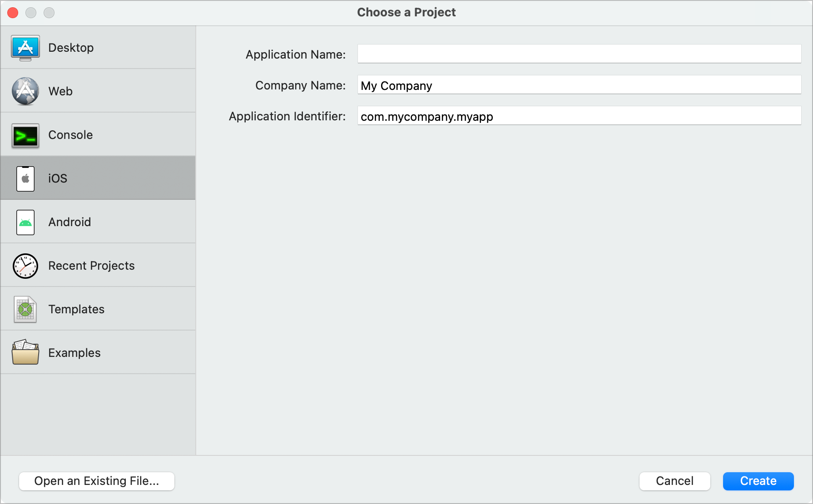Focus the Company Name text field

[x=579, y=85]
